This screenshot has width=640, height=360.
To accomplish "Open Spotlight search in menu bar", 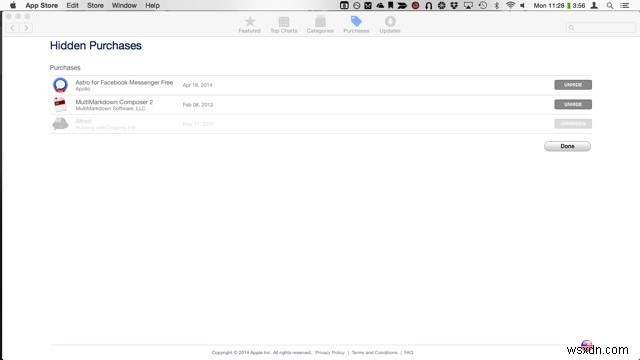I will 610,5.
